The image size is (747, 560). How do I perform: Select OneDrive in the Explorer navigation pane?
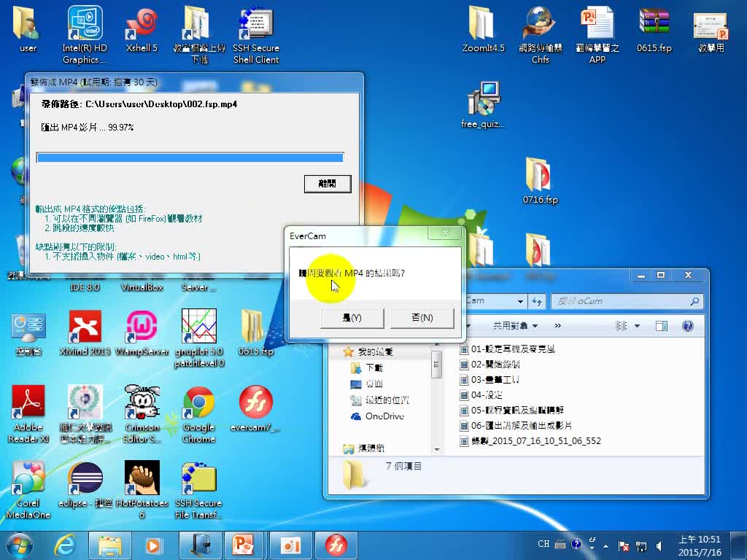pos(384,416)
